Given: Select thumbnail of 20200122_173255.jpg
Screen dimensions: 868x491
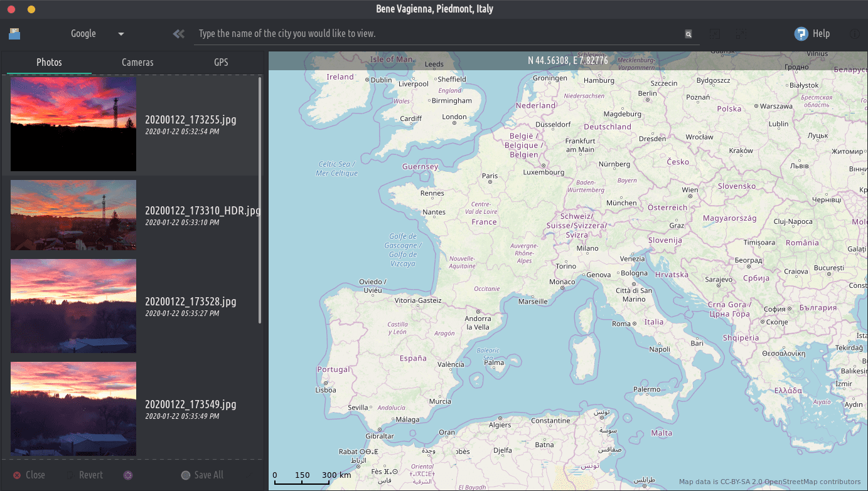Looking at the screenshot, I should click(x=73, y=124).
